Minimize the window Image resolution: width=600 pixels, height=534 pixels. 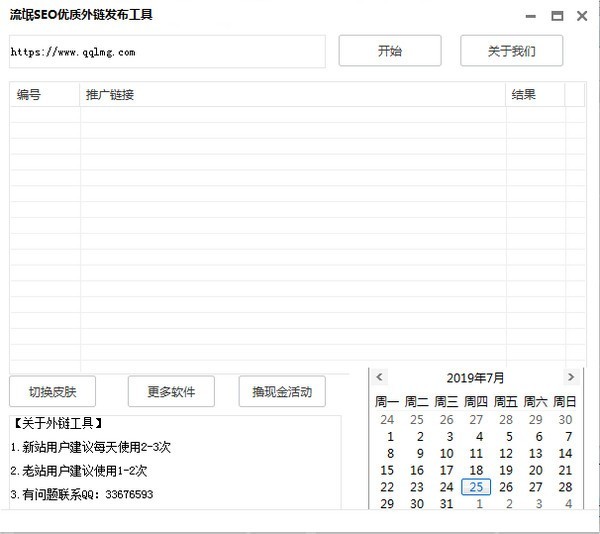point(530,16)
